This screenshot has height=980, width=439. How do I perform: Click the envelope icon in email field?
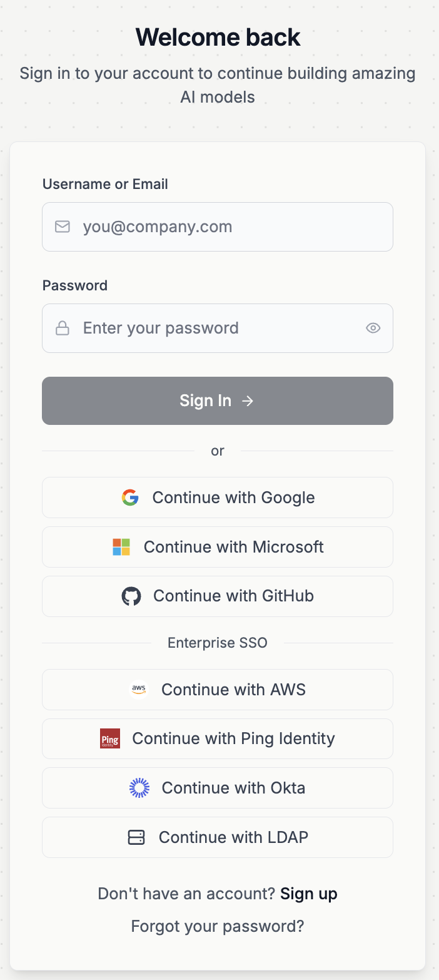63,227
